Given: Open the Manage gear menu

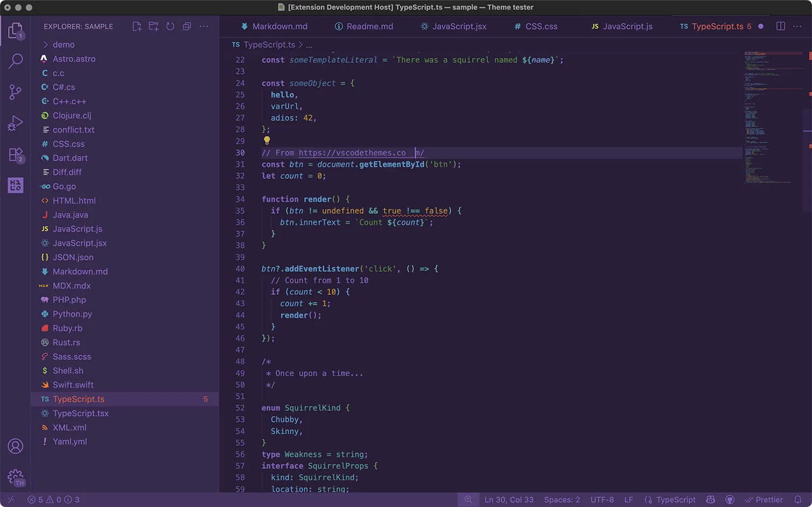Looking at the screenshot, I should (x=16, y=477).
